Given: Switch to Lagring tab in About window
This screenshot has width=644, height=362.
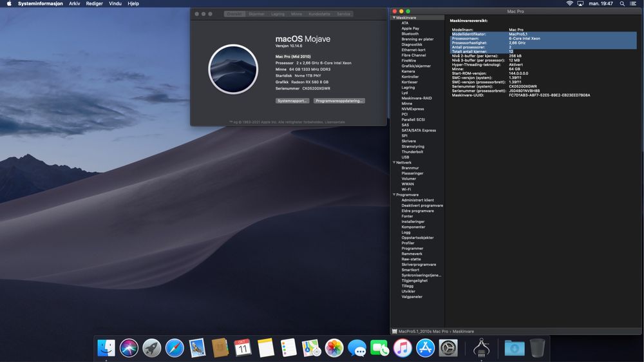Looking at the screenshot, I should (x=278, y=14).
